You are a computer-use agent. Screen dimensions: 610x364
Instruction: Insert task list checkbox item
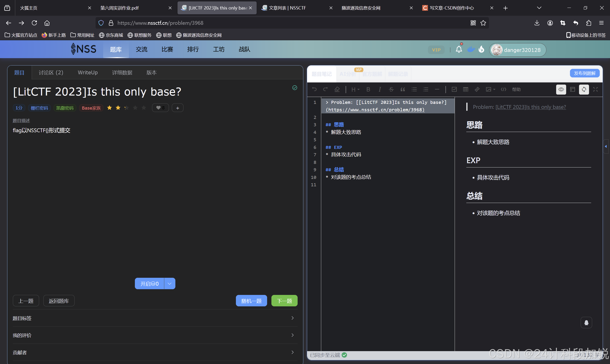point(454,90)
